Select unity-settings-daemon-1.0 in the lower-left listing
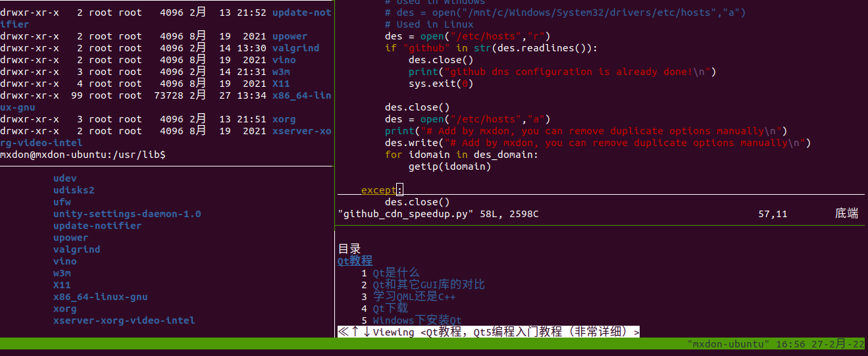Image resolution: width=868 pixels, height=356 pixels. (x=127, y=214)
